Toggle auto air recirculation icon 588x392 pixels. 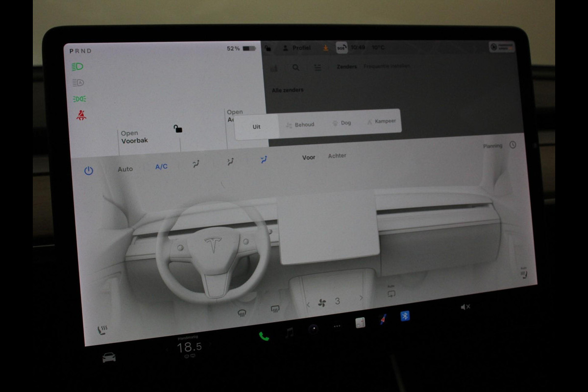(x=391, y=292)
